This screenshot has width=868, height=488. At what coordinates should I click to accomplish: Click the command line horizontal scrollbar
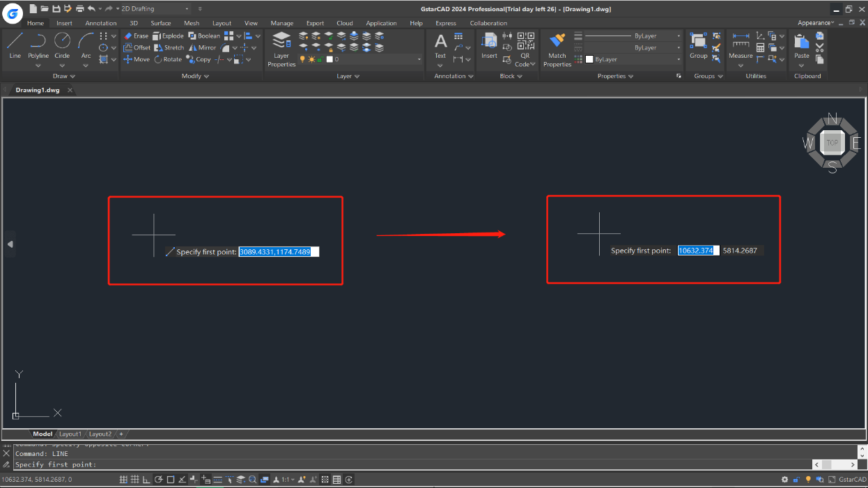coord(835,464)
